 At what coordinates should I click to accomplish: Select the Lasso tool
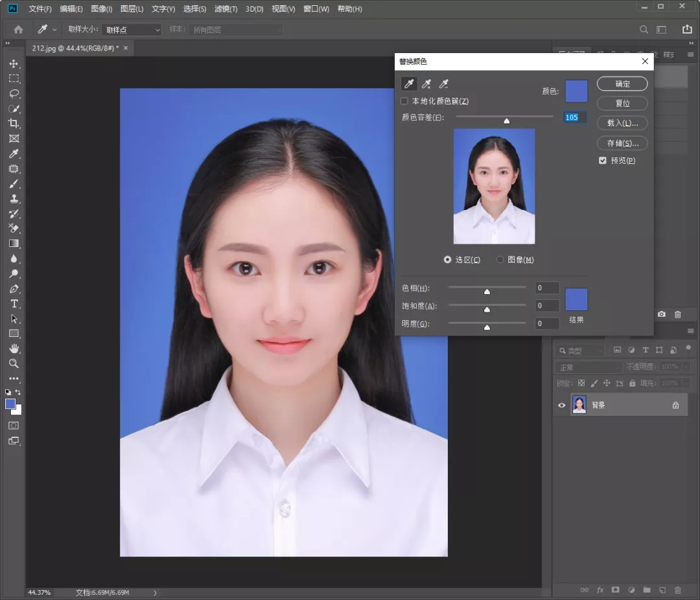click(x=14, y=93)
